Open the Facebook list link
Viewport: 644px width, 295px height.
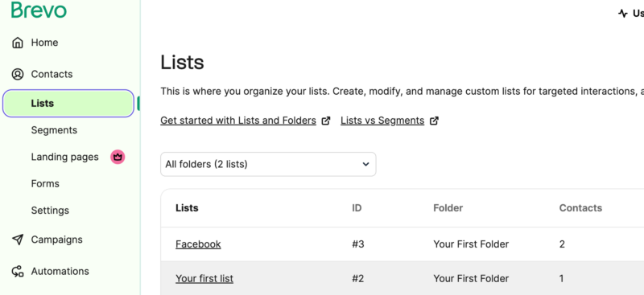(198, 244)
